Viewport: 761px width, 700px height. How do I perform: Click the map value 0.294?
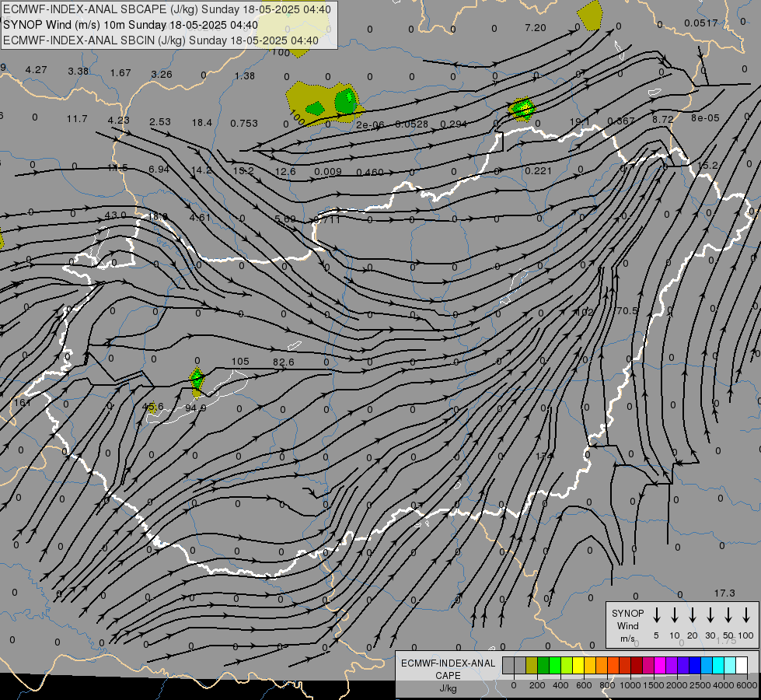454,124
